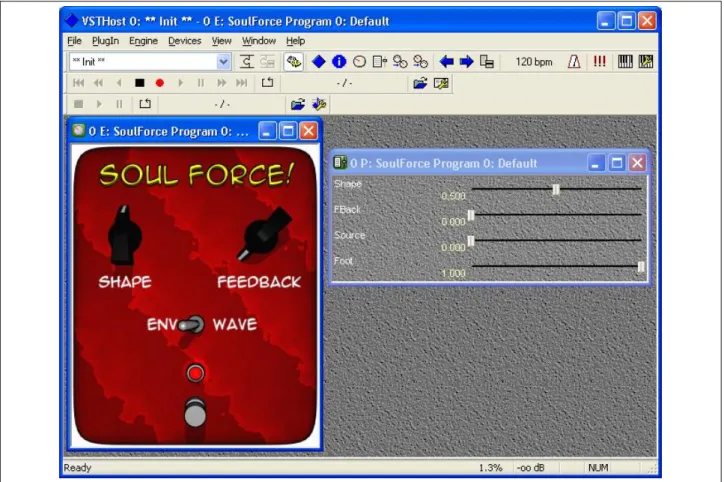Click the skip-to-start button in player bar

(x=78, y=83)
